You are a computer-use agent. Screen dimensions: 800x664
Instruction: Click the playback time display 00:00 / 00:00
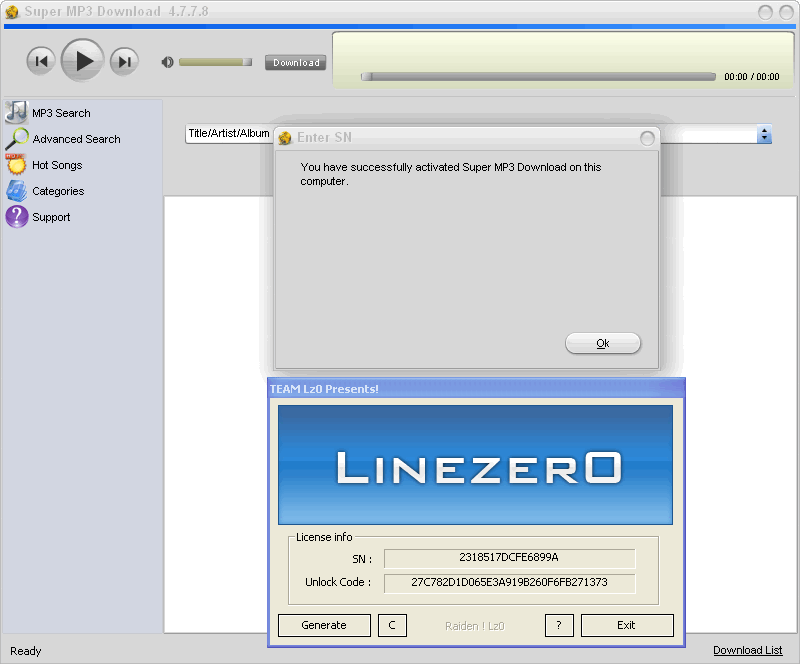[x=752, y=77]
